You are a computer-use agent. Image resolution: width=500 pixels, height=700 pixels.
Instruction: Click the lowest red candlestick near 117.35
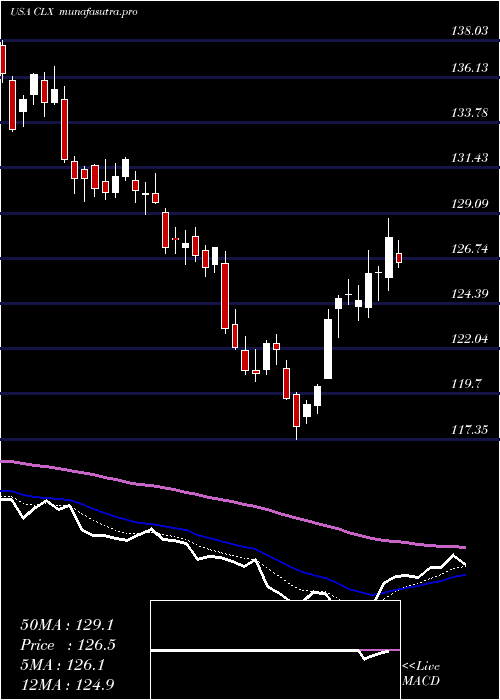pyautogui.click(x=296, y=411)
